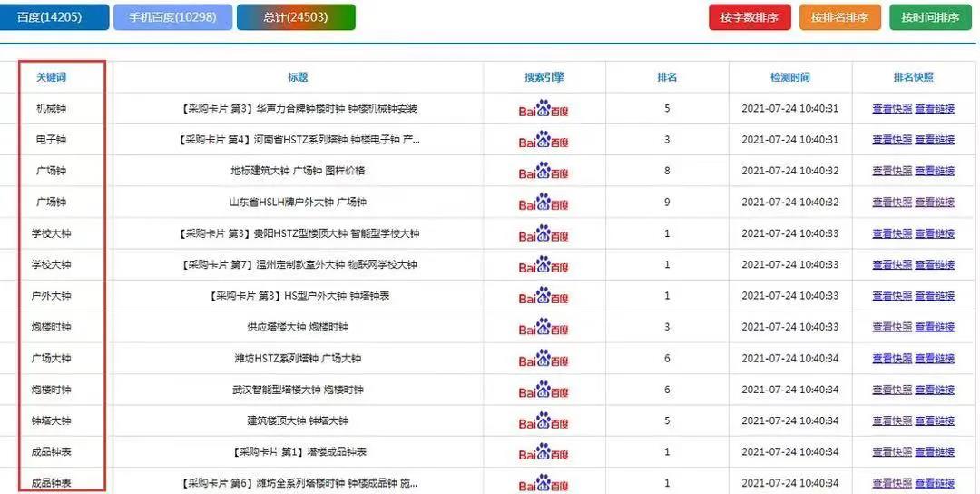Open the 总计(24503) tab

(x=296, y=17)
